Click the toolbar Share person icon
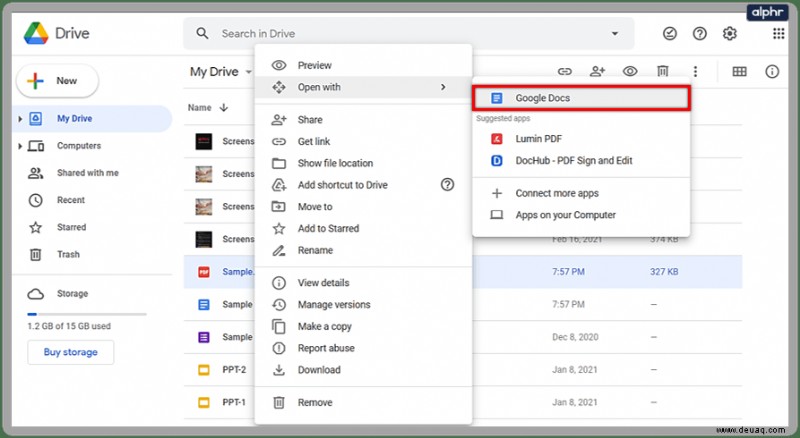 (597, 71)
